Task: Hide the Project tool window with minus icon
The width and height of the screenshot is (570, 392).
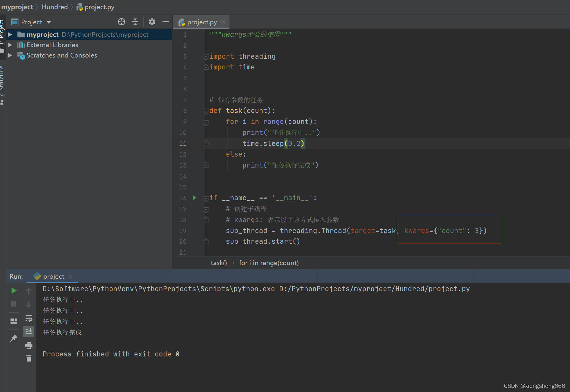Action: (x=166, y=22)
